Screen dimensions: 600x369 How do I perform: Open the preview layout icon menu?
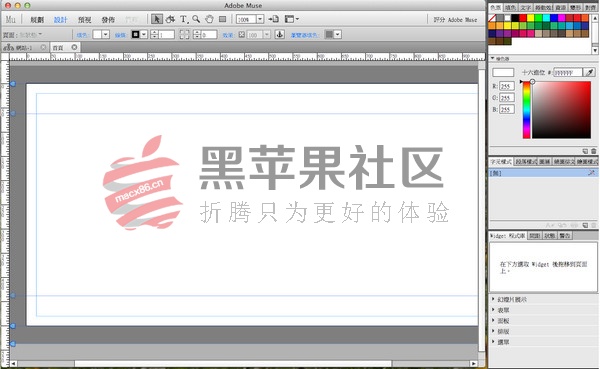coord(292,19)
